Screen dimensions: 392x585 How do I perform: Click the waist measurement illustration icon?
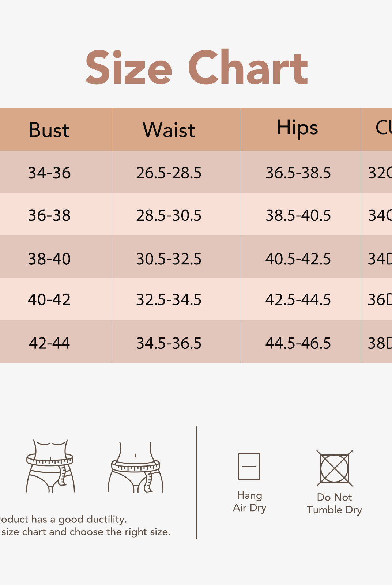[50, 466]
